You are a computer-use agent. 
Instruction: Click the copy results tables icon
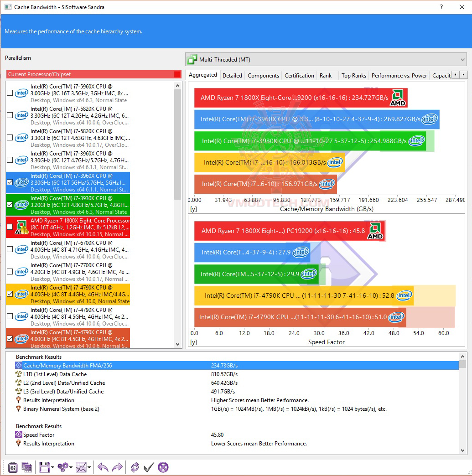tap(27, 467)
